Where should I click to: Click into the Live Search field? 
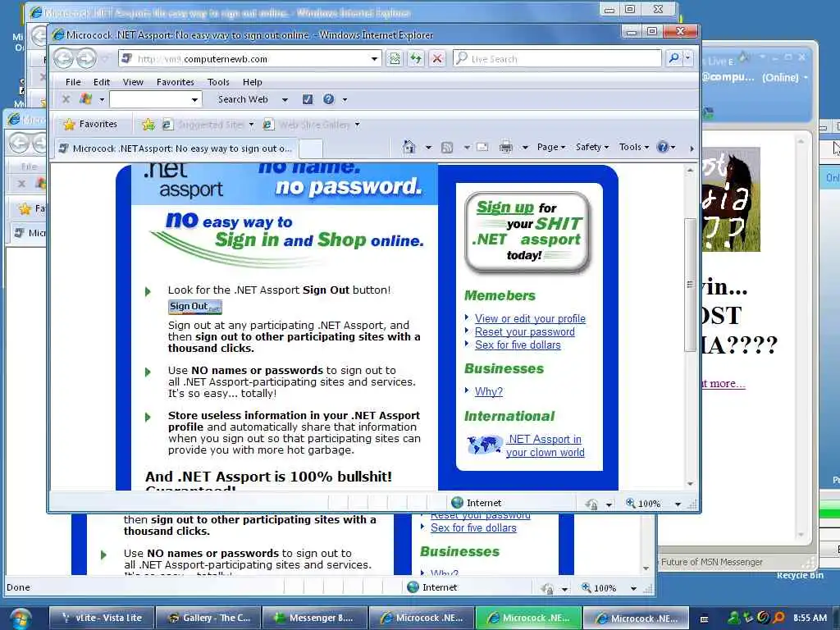(557, 58)
